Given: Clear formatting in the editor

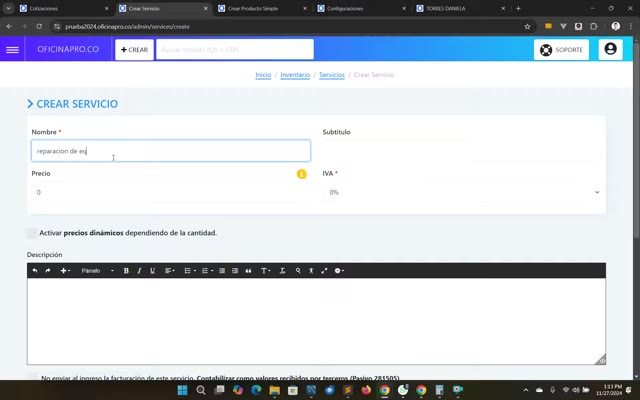Looking at the screenshot, I should coord(282,271).
